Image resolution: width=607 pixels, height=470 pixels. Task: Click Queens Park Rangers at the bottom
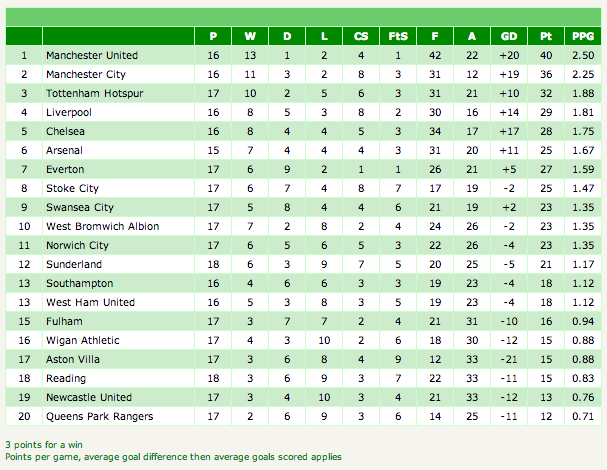99,416
